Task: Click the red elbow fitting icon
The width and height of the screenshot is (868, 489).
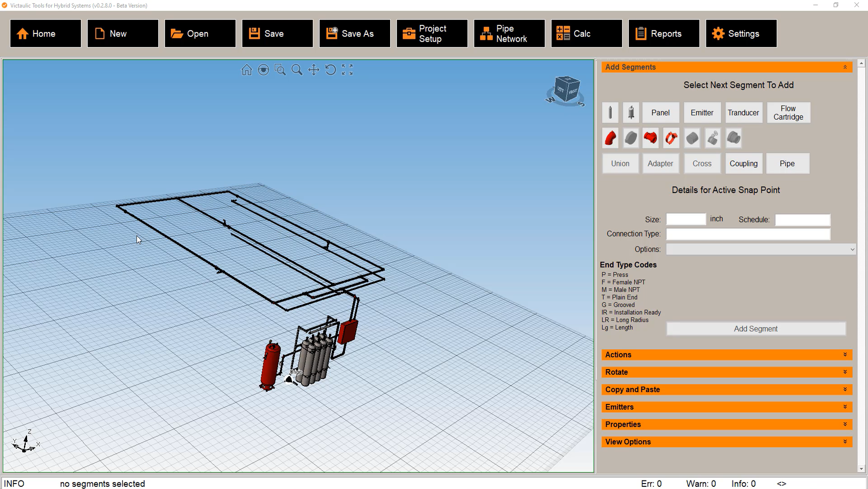Action: (610, 138)
